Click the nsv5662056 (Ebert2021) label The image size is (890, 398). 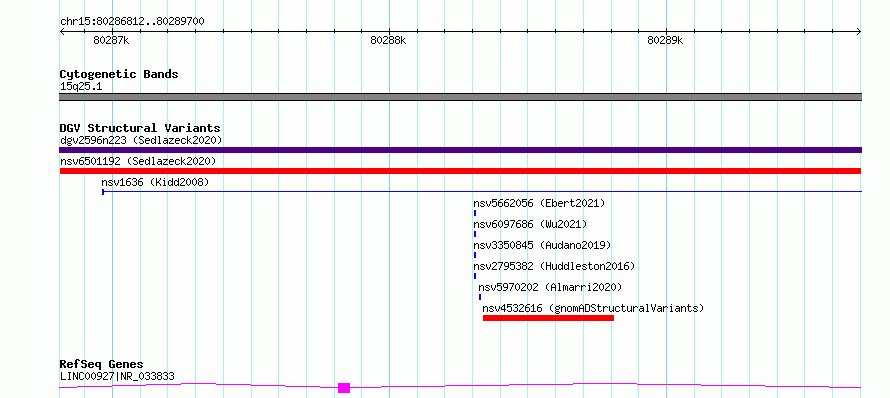[539, 203]
